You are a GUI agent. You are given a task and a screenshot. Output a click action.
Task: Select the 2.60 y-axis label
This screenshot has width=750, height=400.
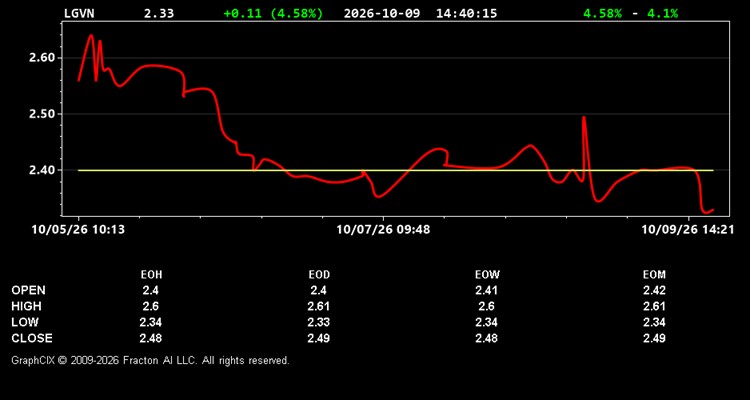tap(42, 58)
